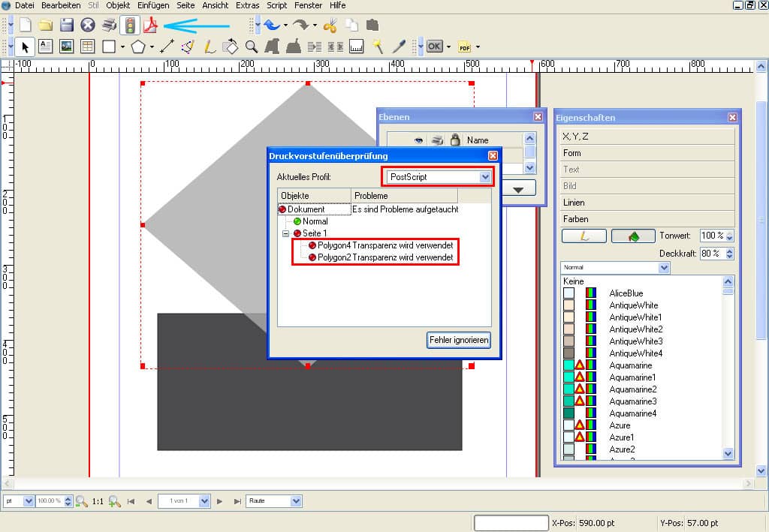
Task: Activate the Zoom magnifier tool
Action: 250,47
